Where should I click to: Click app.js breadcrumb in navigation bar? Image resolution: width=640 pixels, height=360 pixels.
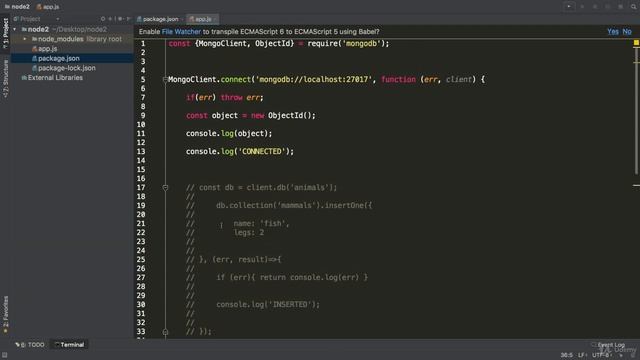pos(48,7)
